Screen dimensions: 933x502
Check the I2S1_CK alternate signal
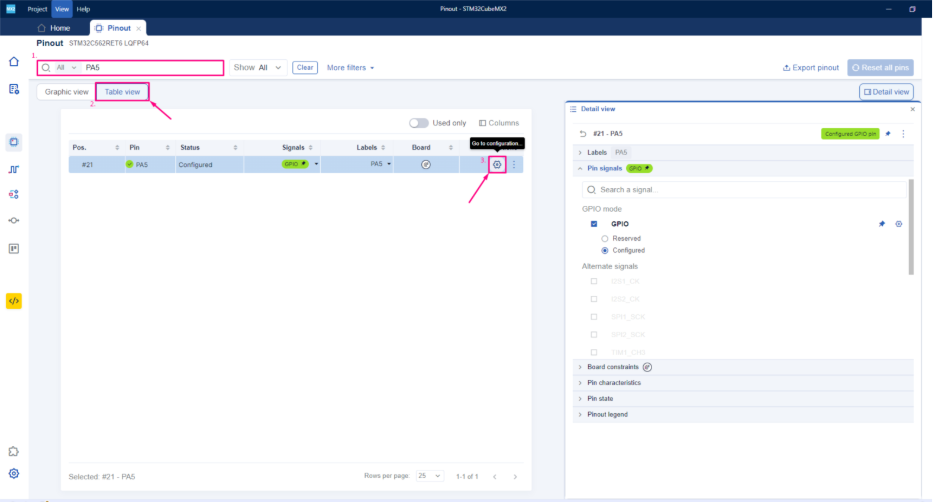pyautogui.click(x=594, y=281)
